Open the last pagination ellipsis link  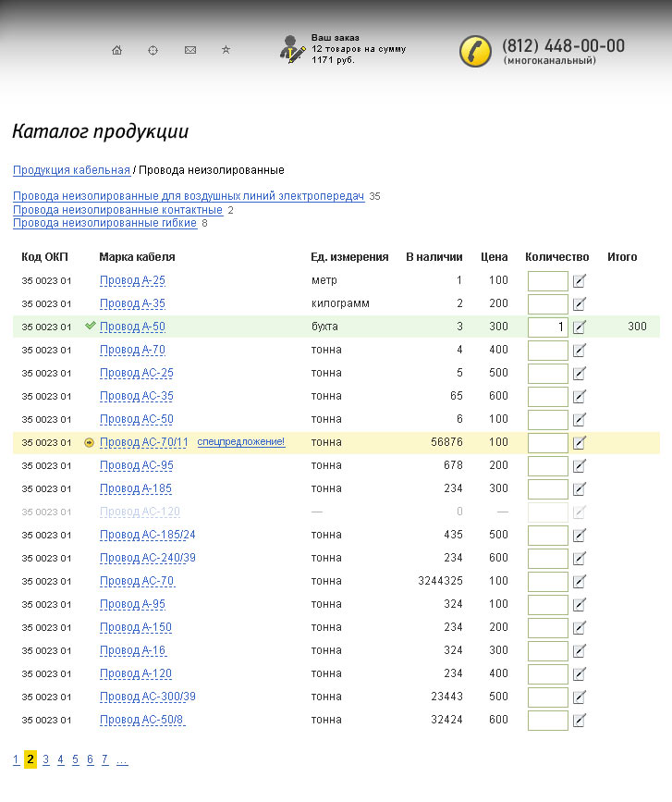click(122, 759)
